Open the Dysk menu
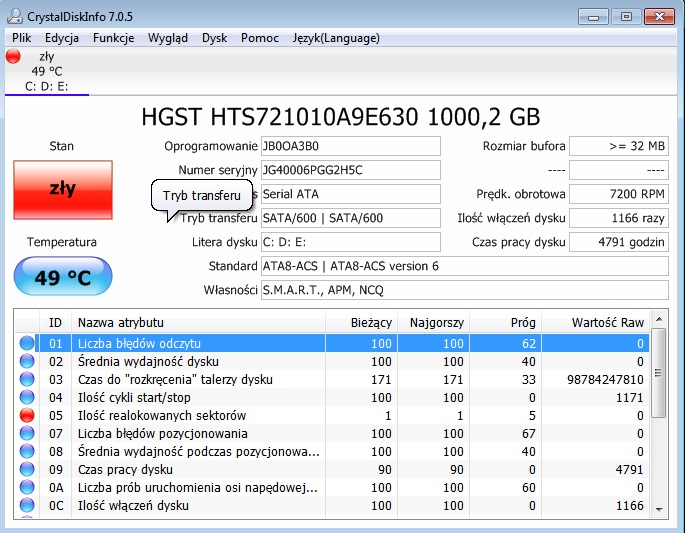Image resolution: width=685 pixels, height=533 pixels. (x=214, y=38)
